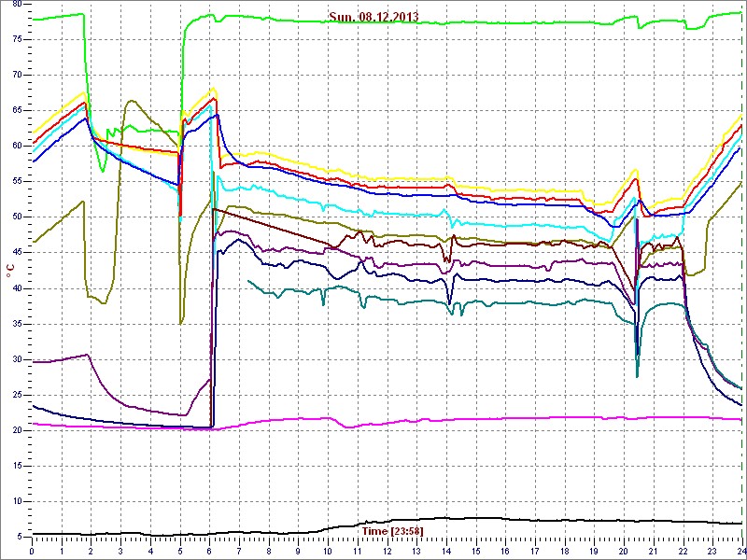Image resolution: width=747 pixels, height=560 pixels.
Task: Click hour 19 on the time axis
Action: click(595, 550)
